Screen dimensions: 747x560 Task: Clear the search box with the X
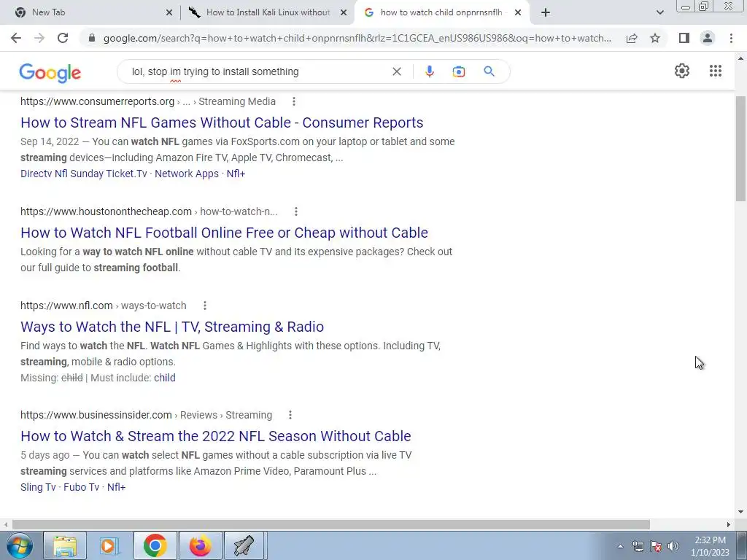396,71
